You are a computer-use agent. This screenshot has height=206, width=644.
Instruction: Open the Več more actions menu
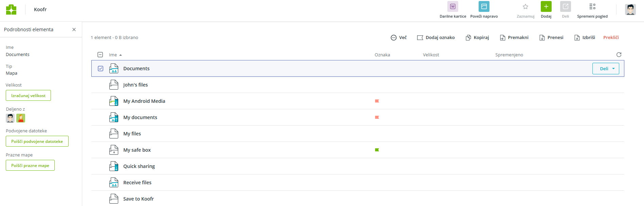[x=399, y=38]
